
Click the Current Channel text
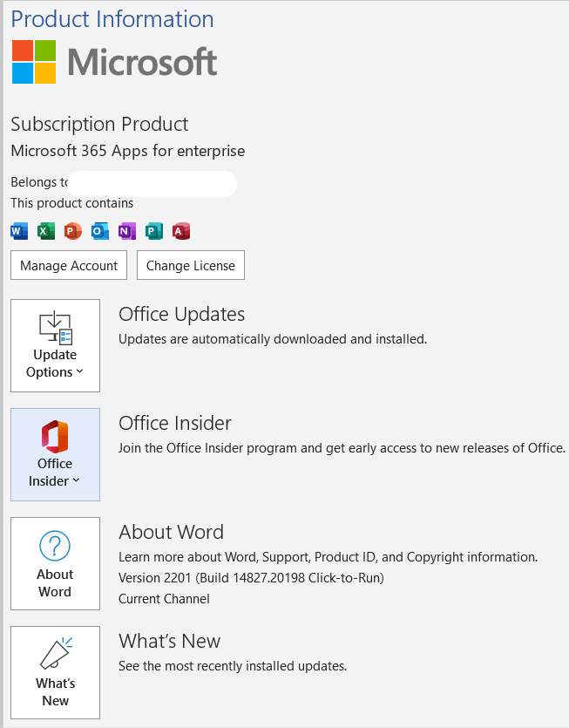coord(164,599)
